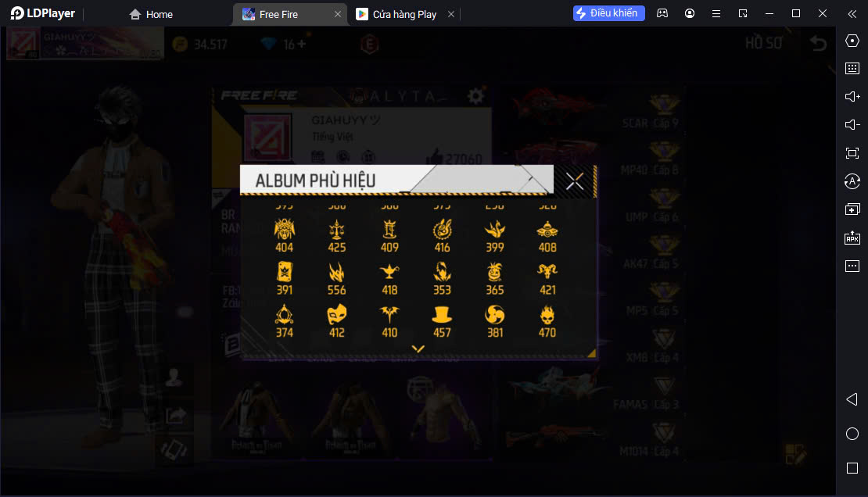Select the badge numbered 404
868x497 pixels.
click(284, 235)
